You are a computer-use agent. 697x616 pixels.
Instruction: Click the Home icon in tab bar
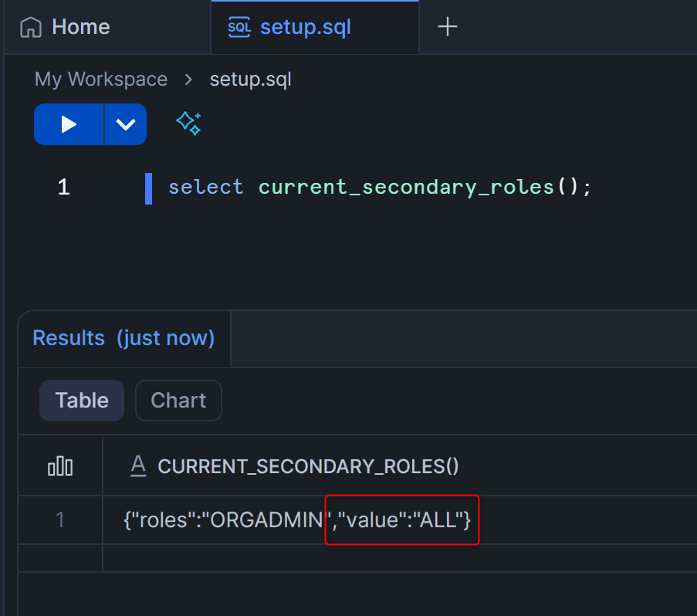pos(31,27)
